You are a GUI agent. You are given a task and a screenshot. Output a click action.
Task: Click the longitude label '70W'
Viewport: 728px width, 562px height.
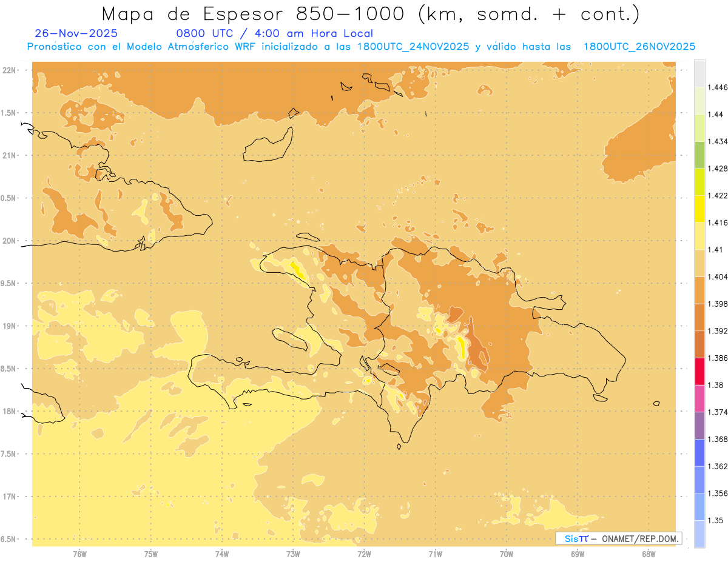[507, 554]
